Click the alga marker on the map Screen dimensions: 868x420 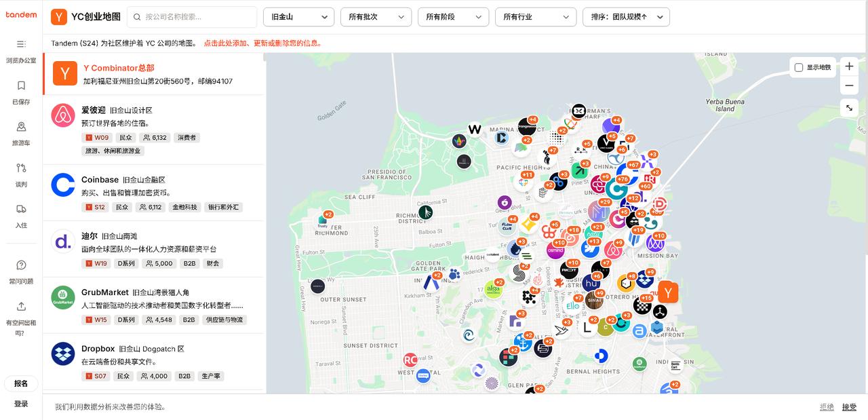pyautogui.click(x=493, y=290)
